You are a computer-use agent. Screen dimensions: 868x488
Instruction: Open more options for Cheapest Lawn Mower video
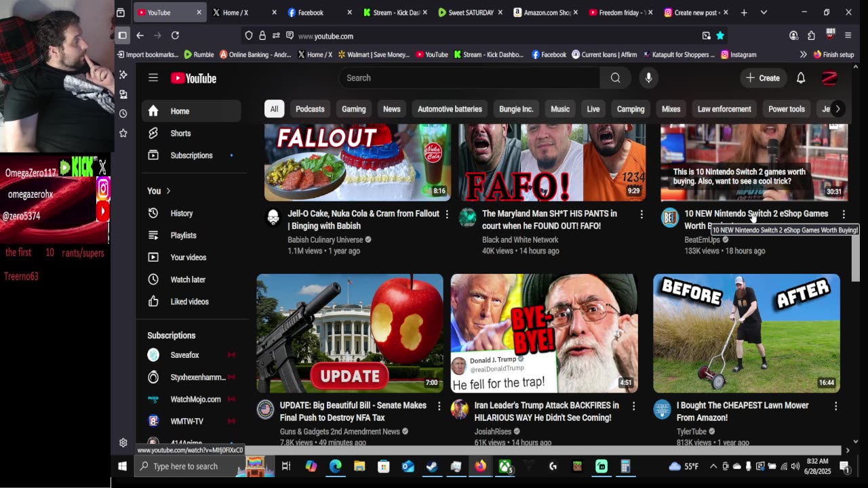[835, 406]
